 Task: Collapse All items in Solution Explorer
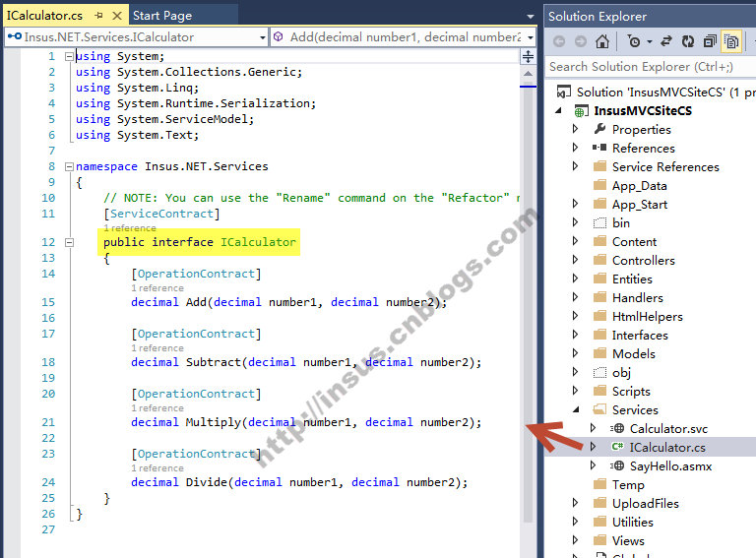tap(710, 42)
